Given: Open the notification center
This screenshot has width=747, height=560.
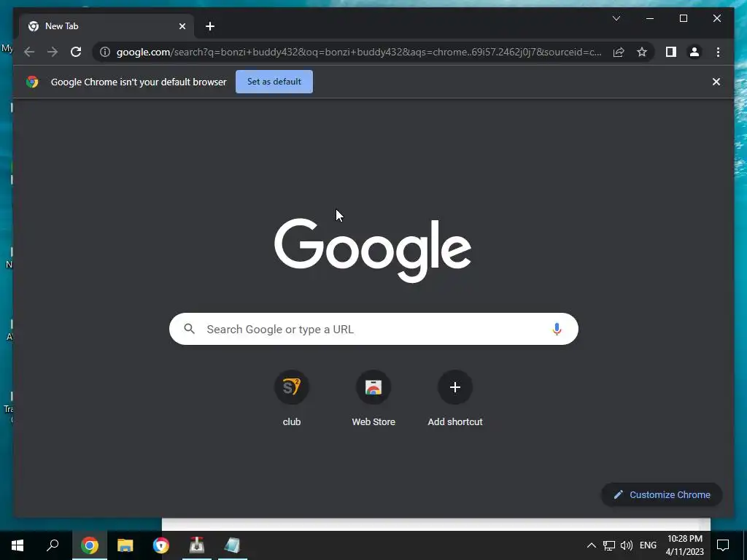Looking at the screenshot, I should pos(723,545).
